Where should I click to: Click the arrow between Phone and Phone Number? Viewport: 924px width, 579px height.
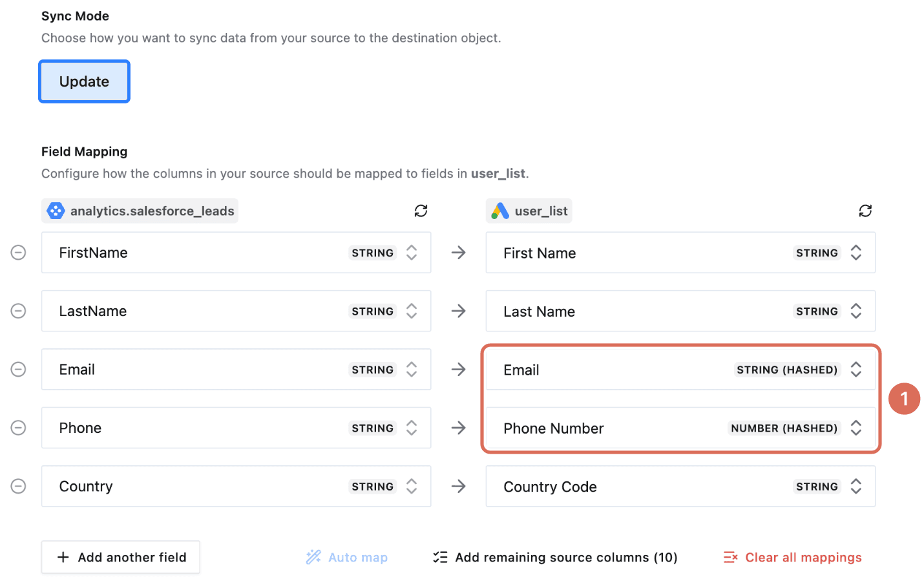pyautogui.click(x=458, y=428)
